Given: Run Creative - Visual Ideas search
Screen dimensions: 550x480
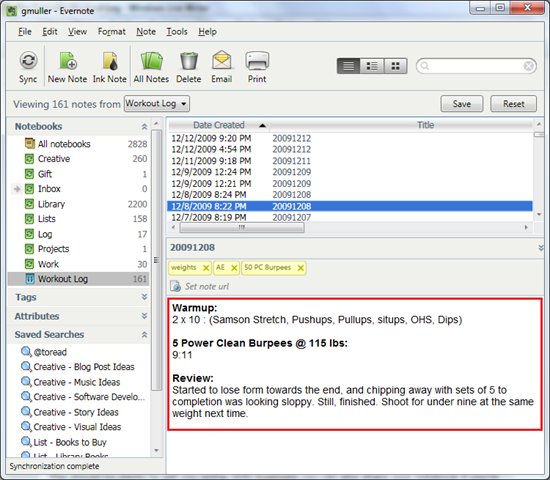Looking at the screenshot, I should pyautogui.click(x=71, y=427).
